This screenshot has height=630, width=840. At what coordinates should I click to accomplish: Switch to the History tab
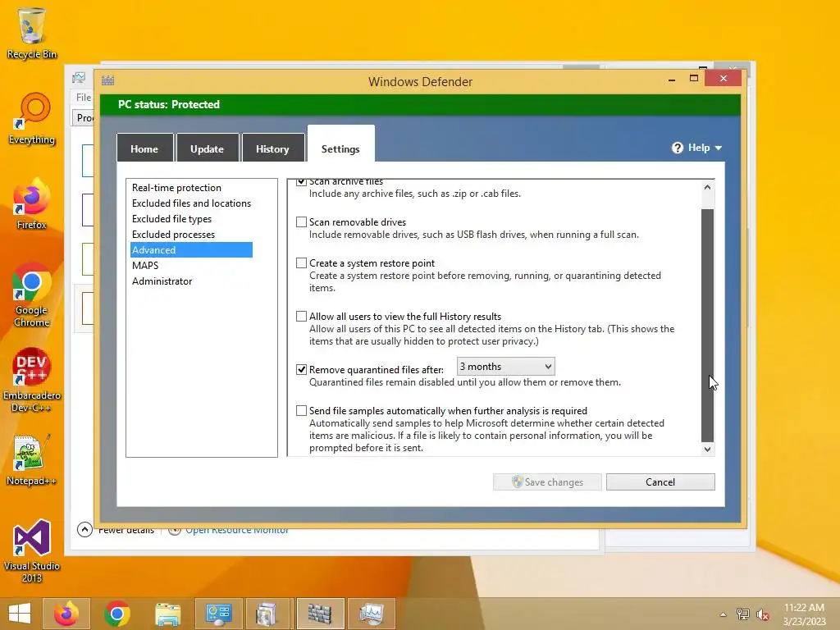[272, 148]
